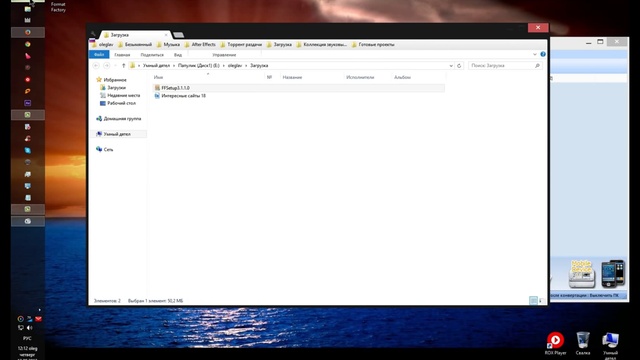Open the Главная ribbon tab
The height and width of the screenshot is (360, 640).
pos(122,55)
